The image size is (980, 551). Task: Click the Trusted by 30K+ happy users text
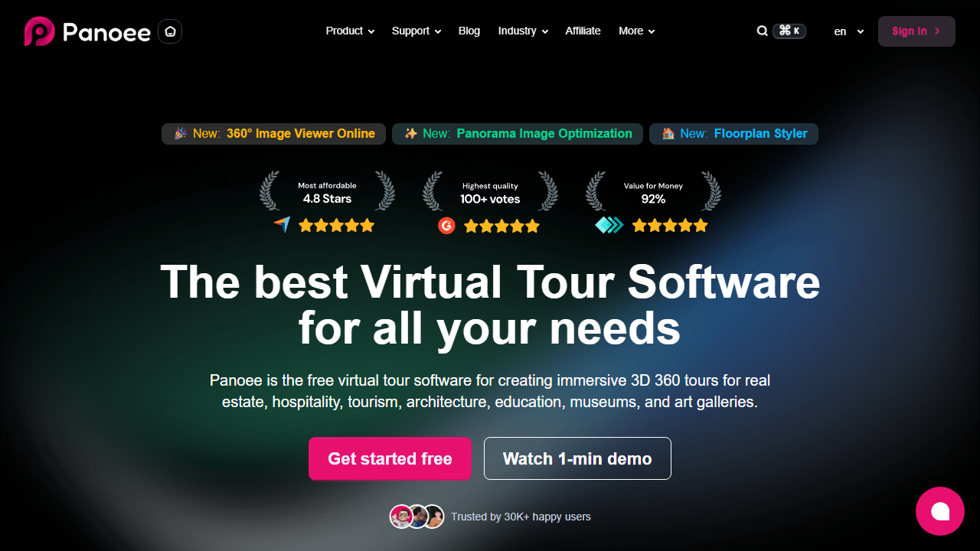(x=521, y=517)
